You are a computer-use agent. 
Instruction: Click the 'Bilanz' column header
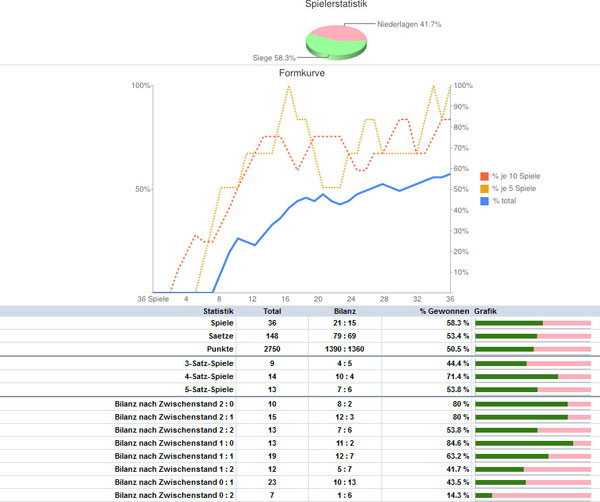point(345,311)
